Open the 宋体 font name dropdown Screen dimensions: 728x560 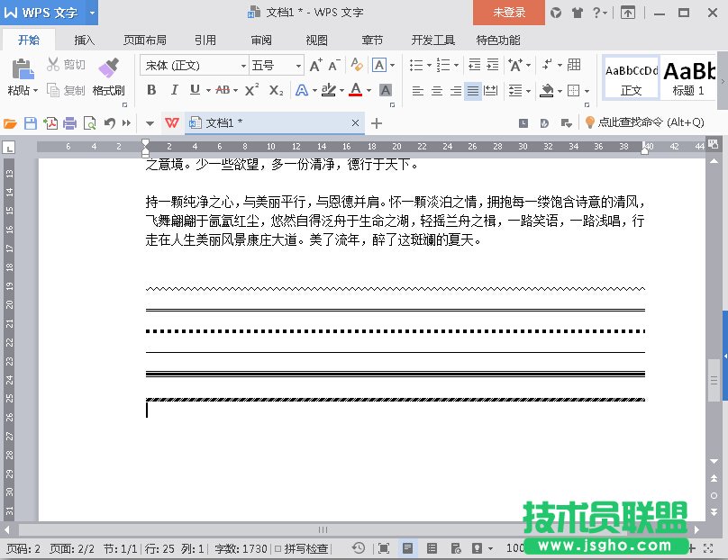coord(243,66)
